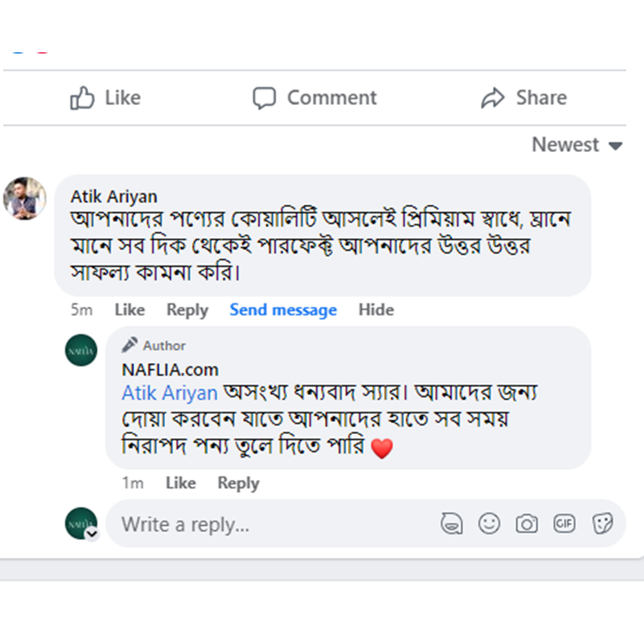Open the emoji picker smiley icon
Image resolution: width=644 pixels, height=644 pixels.
[x=489, y=524]
